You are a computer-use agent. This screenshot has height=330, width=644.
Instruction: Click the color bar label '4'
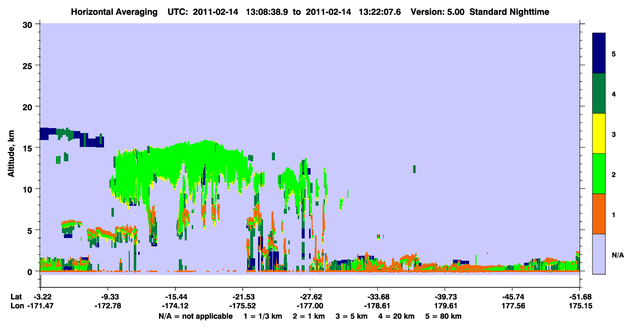(x=614, y=94)
